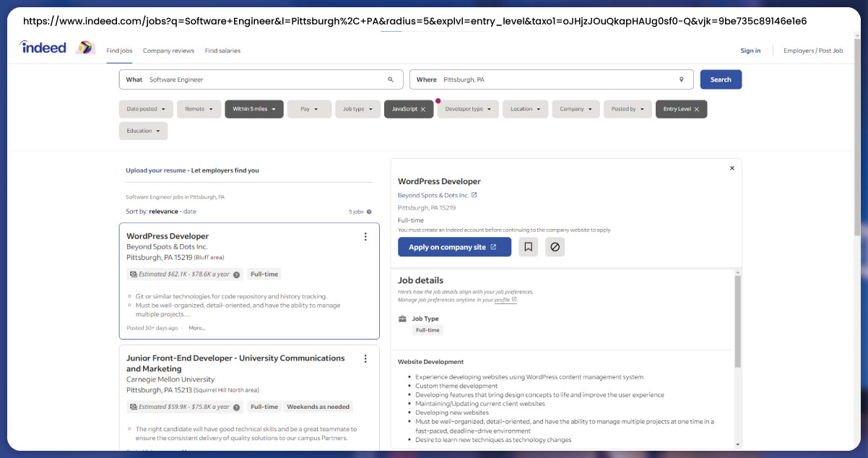
Task: Click the Website Development heading
Action: pos(431,361)
